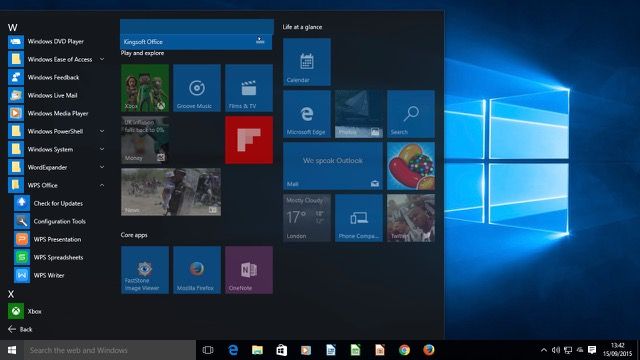
Task: Open Action Center notifications icon
Action: tap(592, 350)
